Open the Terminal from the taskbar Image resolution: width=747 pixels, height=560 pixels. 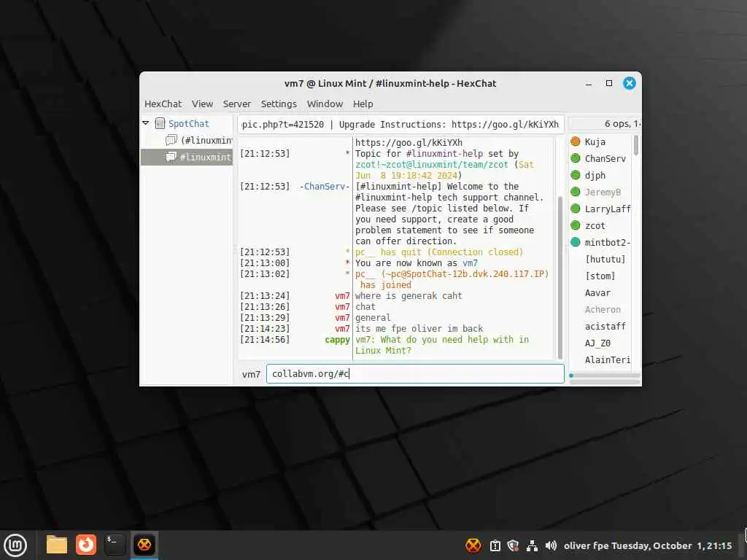pos(115,545)
